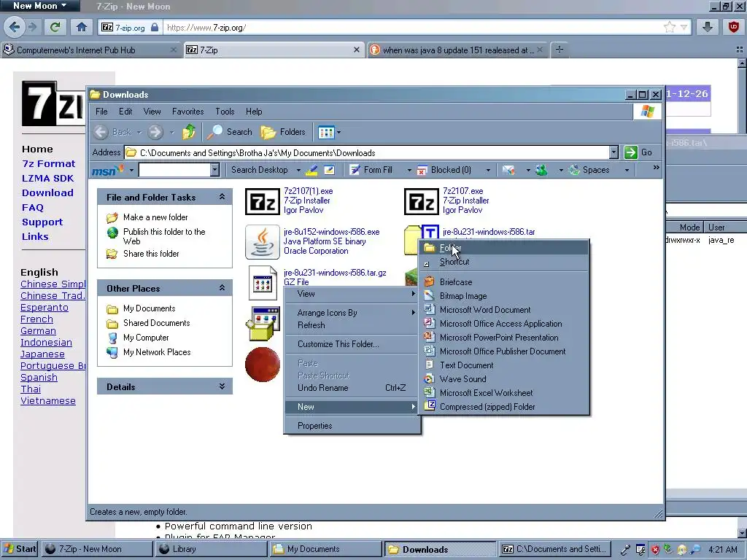Click Explorer Up folder icon
Screen dimensions: 747x560
[189, 132]
